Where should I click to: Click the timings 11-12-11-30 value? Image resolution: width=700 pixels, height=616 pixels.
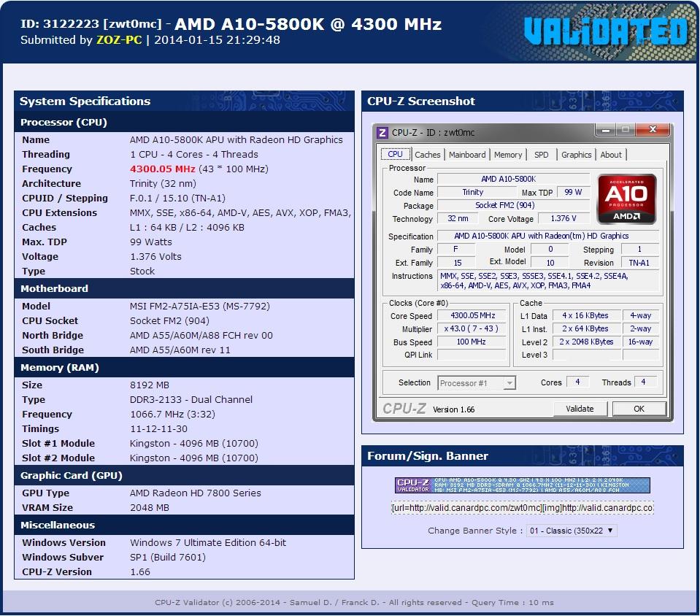(159, 429)
